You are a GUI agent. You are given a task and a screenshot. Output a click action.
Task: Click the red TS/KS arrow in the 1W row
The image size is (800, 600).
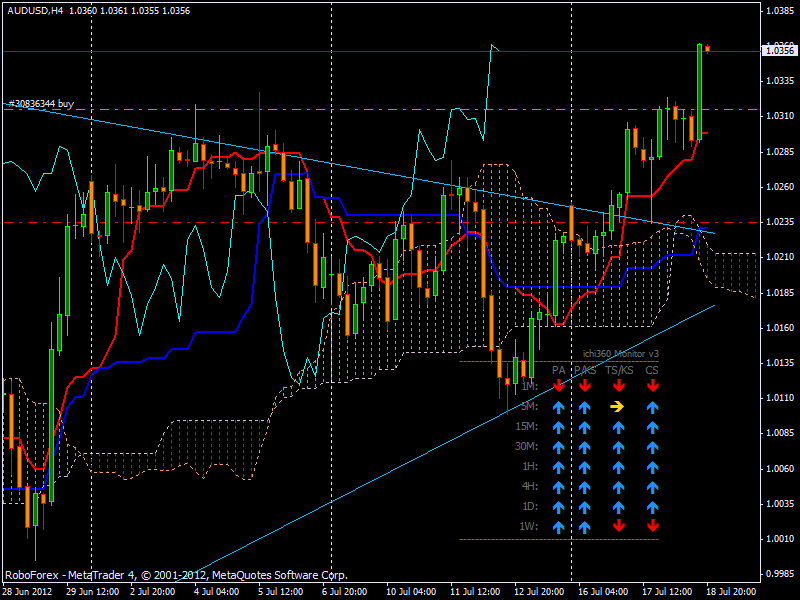618,526
